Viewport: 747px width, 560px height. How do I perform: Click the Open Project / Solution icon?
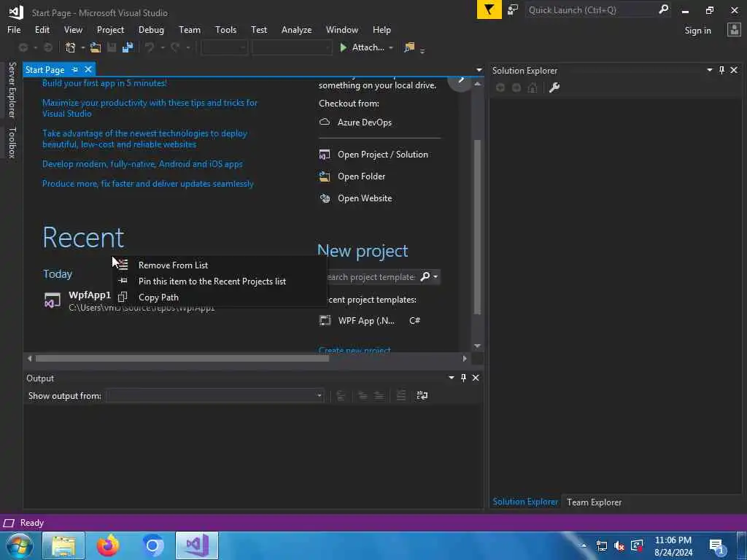pos(325,155)
